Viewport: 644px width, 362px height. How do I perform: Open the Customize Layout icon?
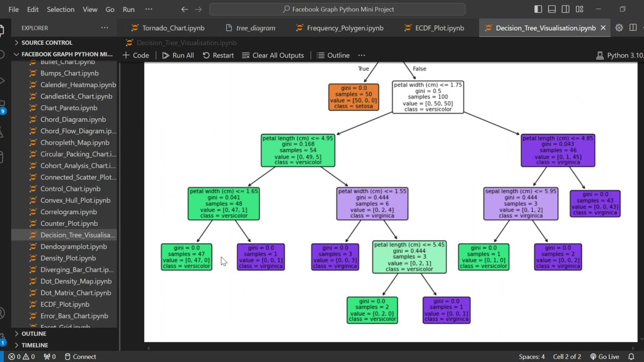(579, 9)
